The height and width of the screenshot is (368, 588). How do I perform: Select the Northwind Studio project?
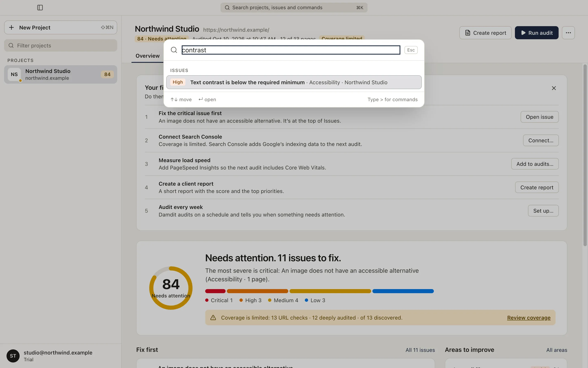[60, 74]
